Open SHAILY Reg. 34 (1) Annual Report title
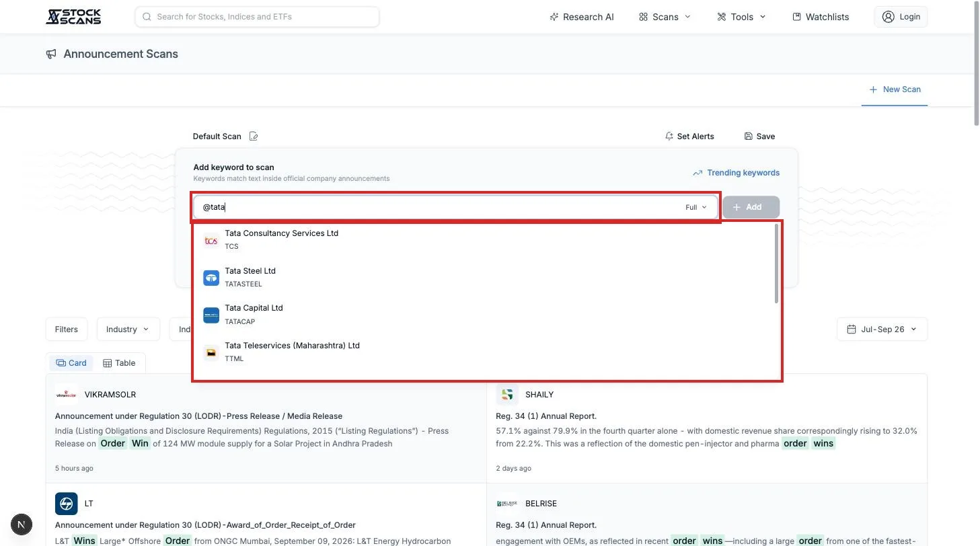980x546 pixels. [546, 416]
